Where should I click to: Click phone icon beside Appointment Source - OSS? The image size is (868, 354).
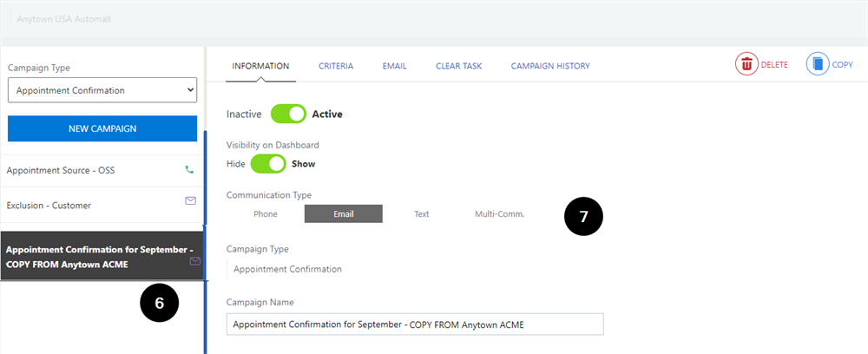point(190,170)
